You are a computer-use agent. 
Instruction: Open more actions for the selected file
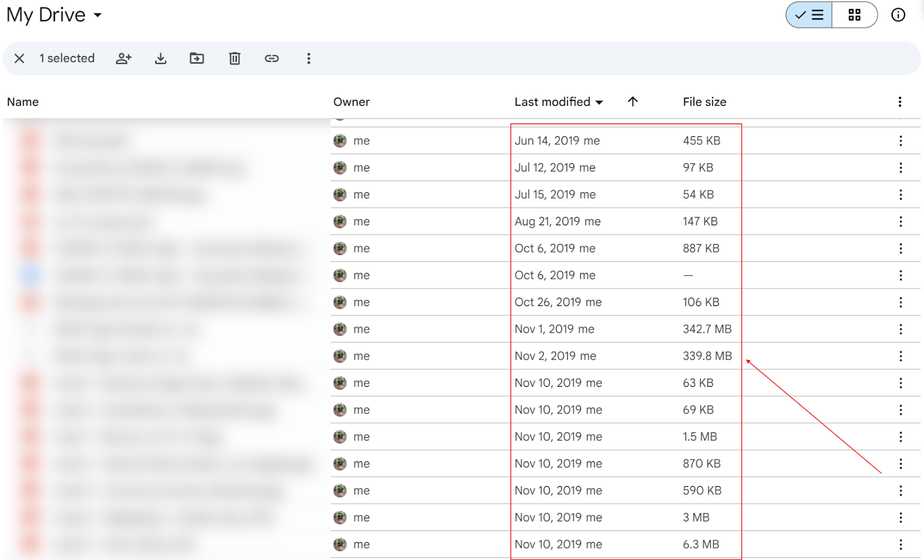[309, 58]
